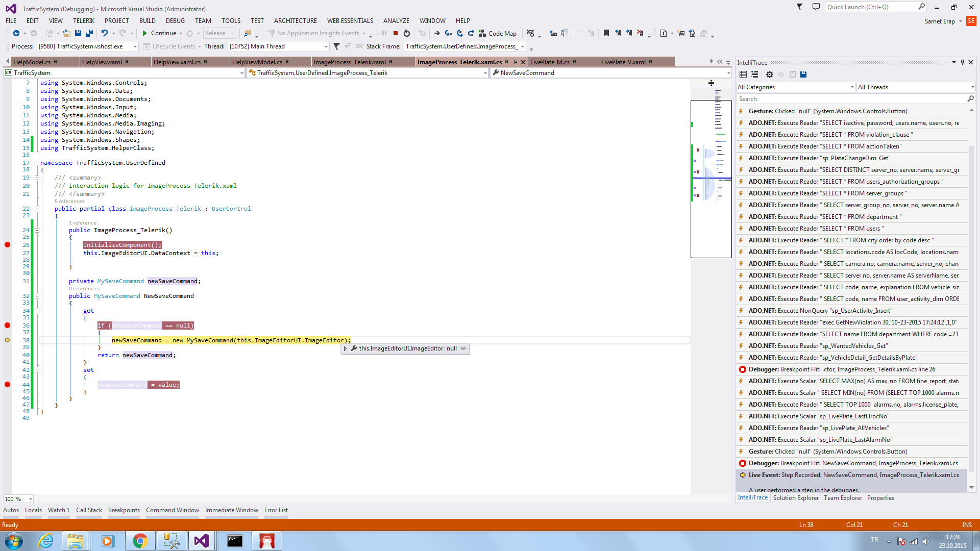
Task: Toggle the bookmark icon in toolbar
Action: point(606,33)
